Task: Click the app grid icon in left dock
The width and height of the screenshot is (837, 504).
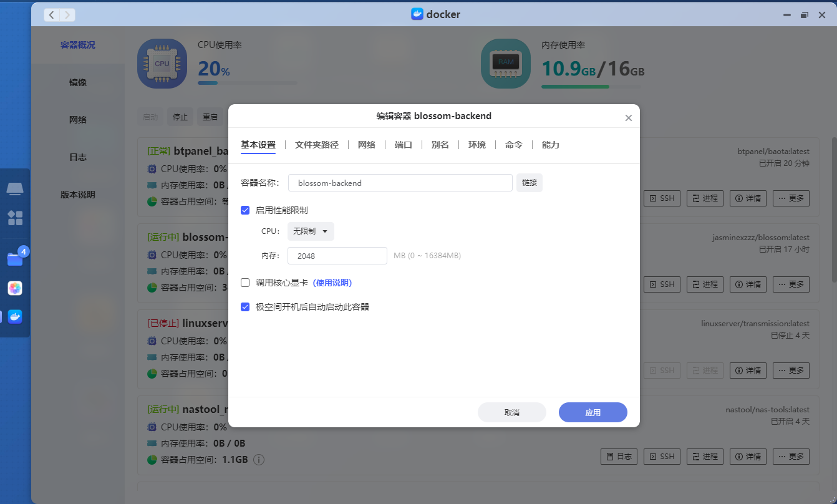Action: tap(15, 218)
